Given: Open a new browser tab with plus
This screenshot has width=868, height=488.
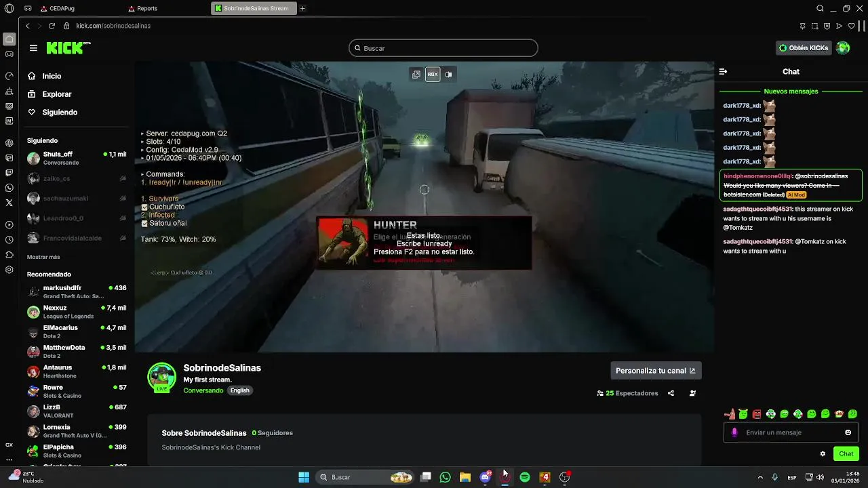Looking at the screenshot, I should (x=302, y=8).
